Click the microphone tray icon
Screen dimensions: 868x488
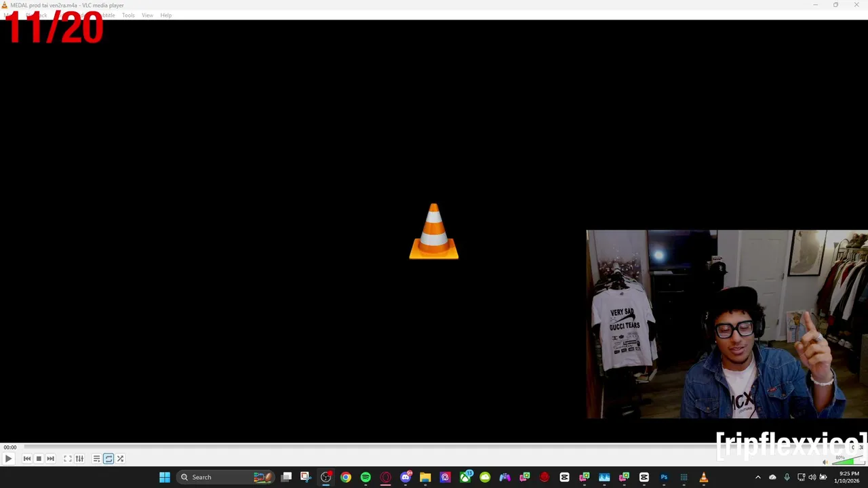[787, 477]
